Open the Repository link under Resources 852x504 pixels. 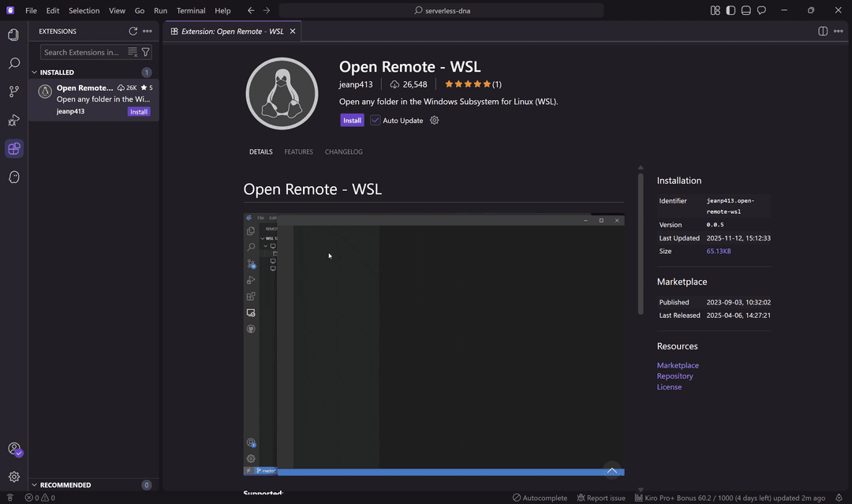coord(675,375)
